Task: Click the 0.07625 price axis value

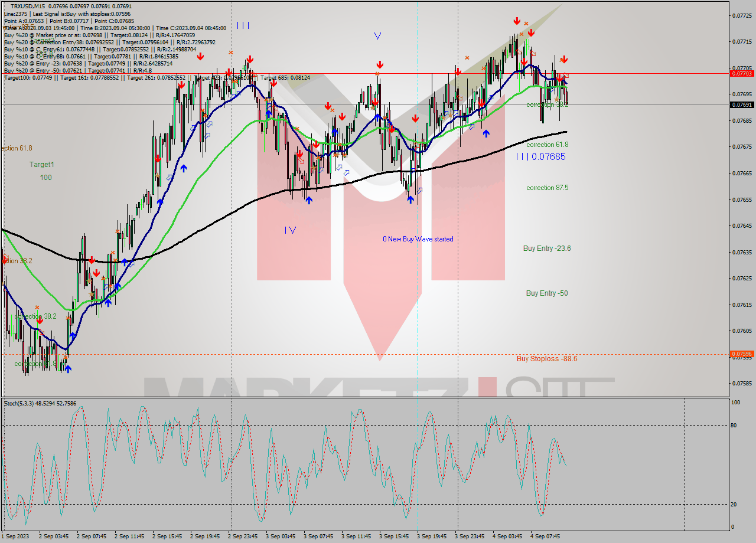Action: 742,278
